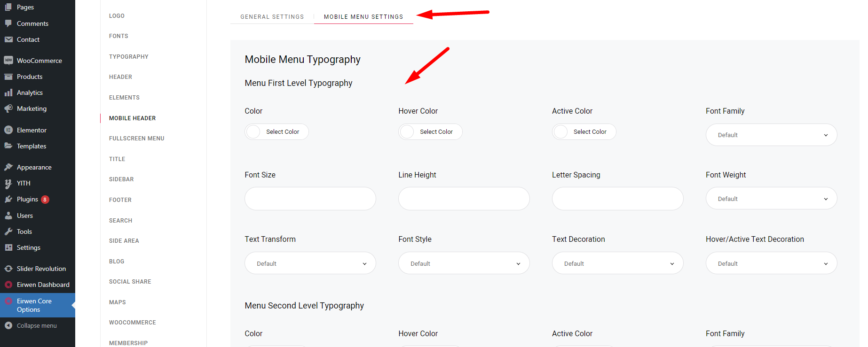
Task: Open the Typography options section
Action: coord(129,57)
